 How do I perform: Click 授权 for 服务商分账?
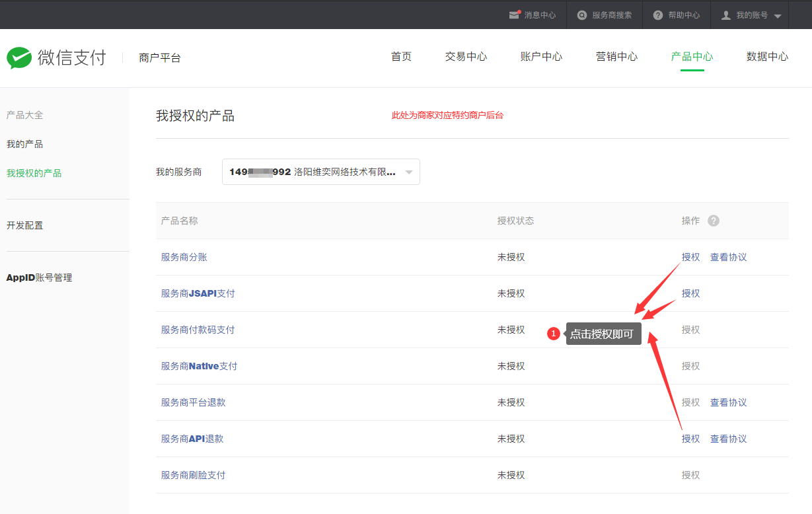point(690,257)
